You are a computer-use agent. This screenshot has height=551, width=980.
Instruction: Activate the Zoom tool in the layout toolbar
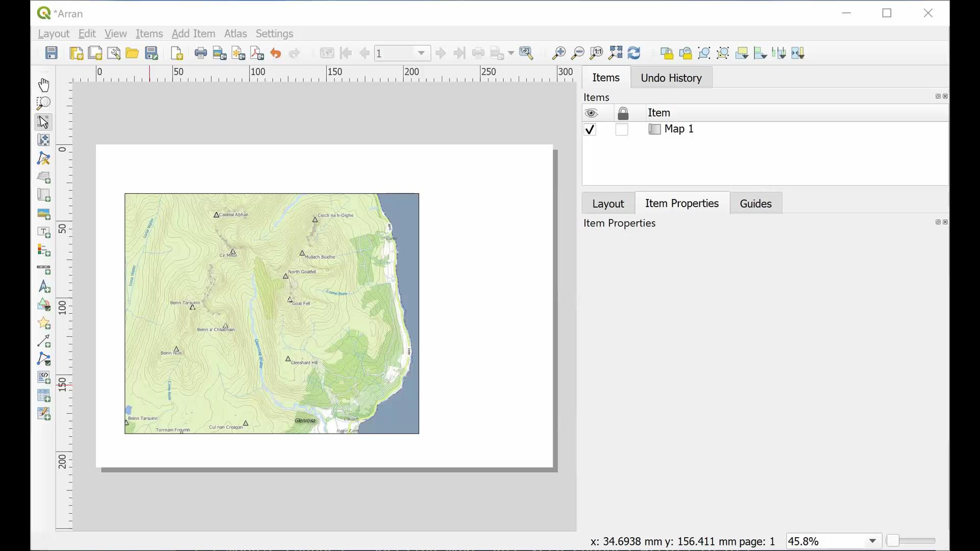point(43,103)
